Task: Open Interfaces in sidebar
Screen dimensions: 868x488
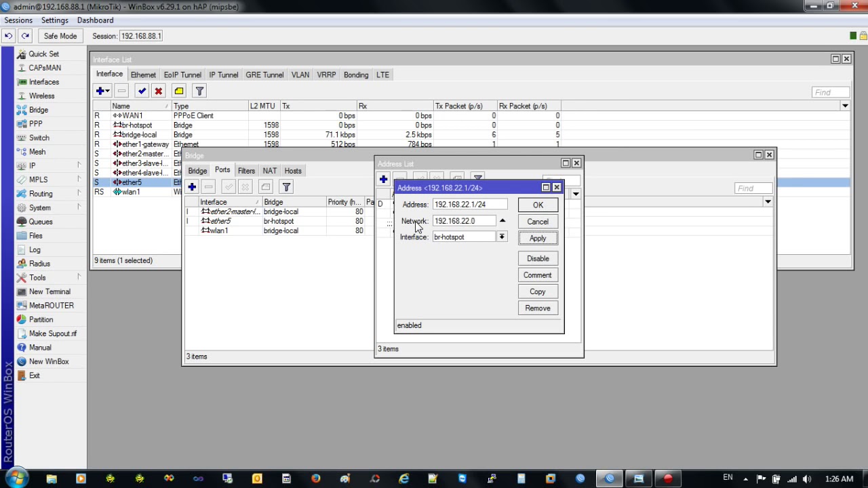Action: [43, 82]
